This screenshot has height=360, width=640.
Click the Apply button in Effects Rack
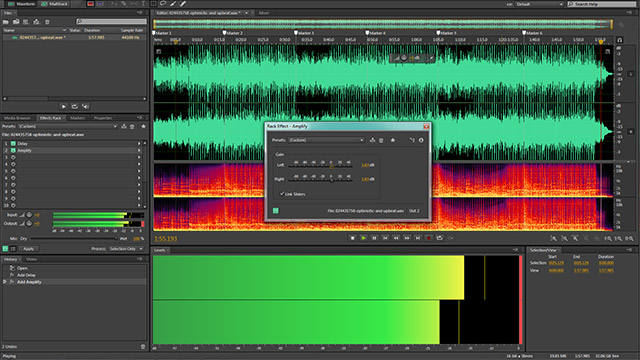point(28,249)
